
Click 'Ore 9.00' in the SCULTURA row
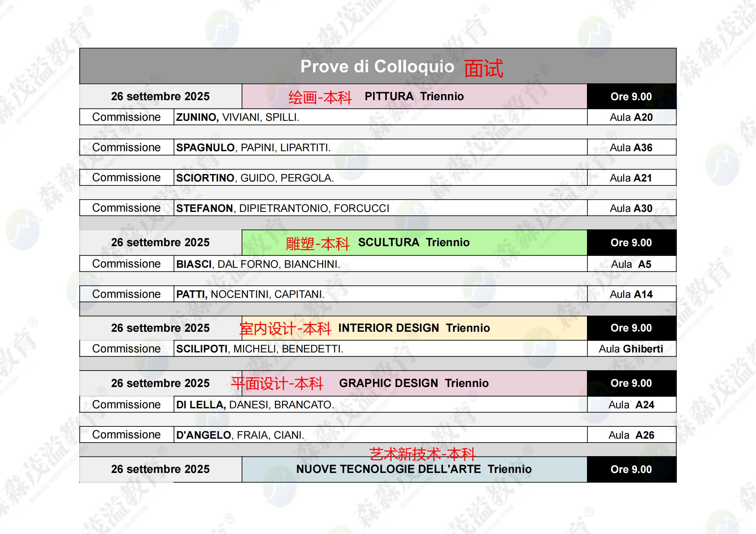point(632,243)
